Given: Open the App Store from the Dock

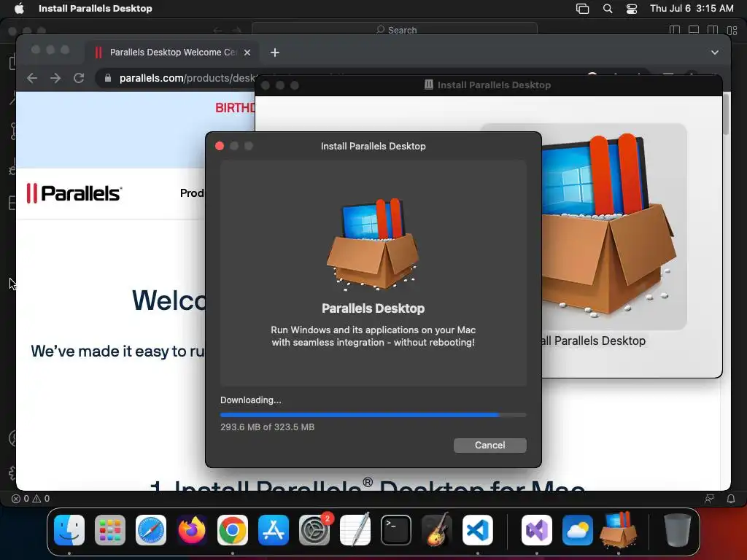Looking at the screenshot, I should (274, 530).
